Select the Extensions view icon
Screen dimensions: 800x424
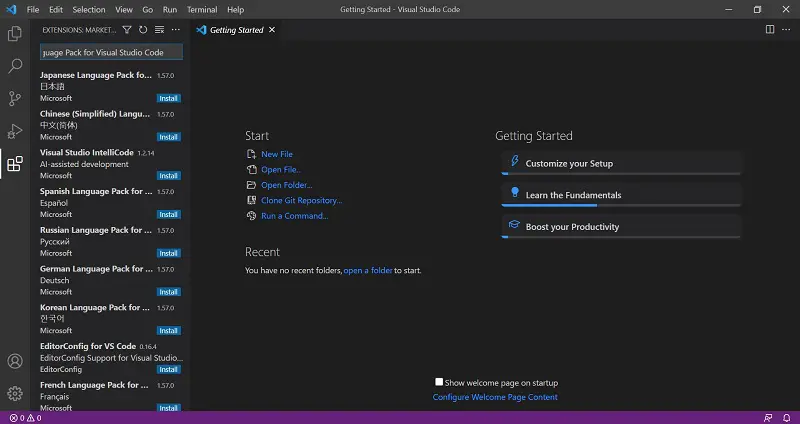(15, 164)
